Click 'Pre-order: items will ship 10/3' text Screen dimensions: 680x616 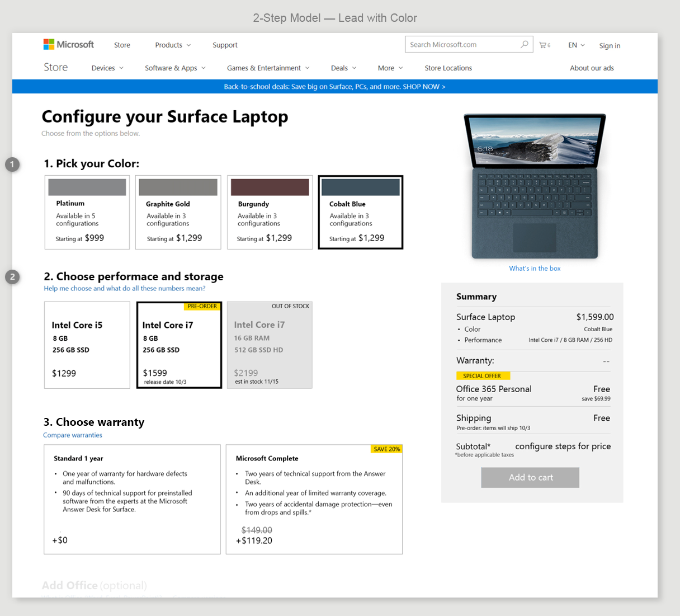[x=493, y=428]
